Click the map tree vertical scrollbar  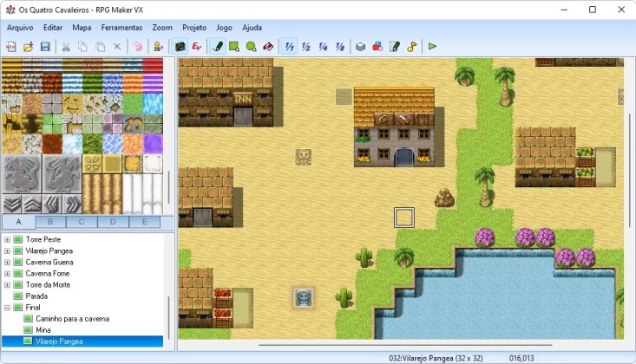point(168,318)
